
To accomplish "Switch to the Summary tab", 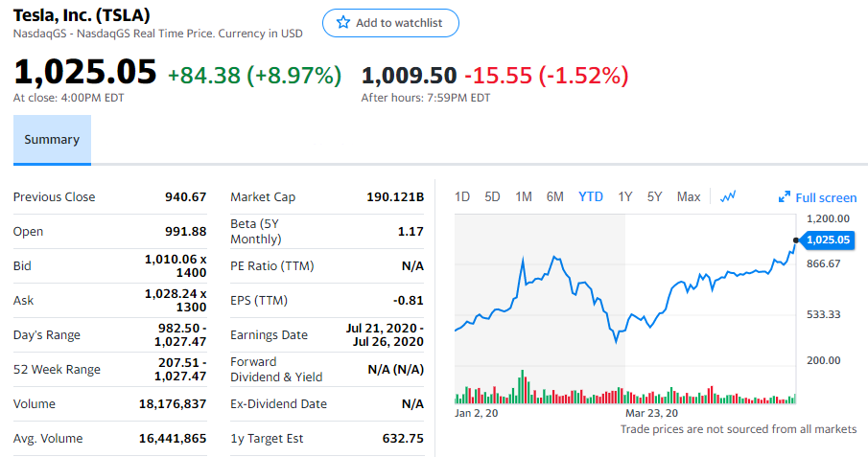I will coord(52,140).
